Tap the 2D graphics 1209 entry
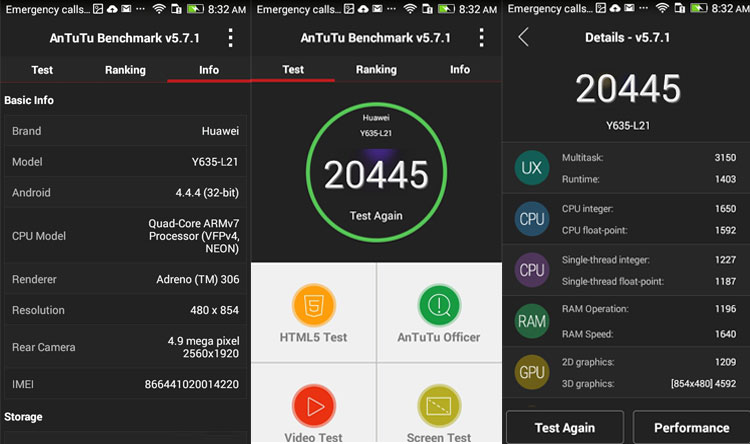 tap(649, 362)
